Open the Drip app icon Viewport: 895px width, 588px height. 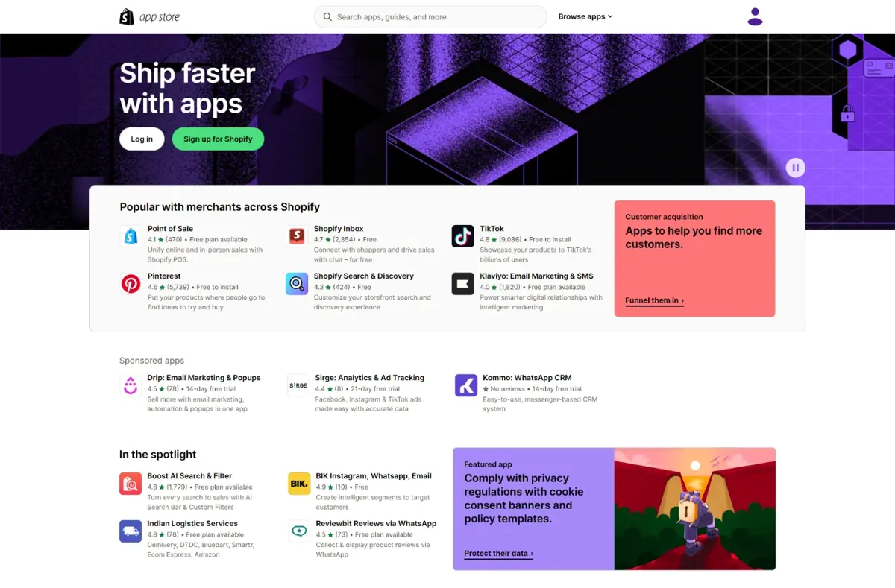pos(131,385)
